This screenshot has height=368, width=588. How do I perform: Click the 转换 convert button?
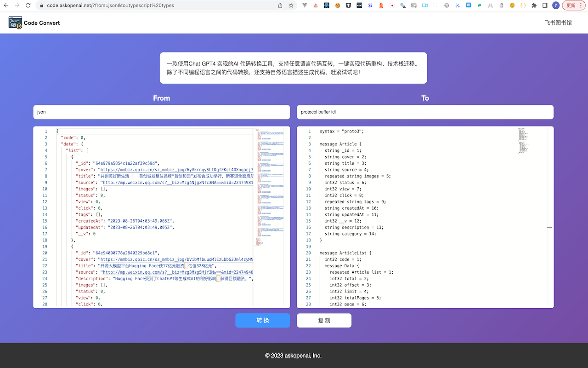[263, 320]
